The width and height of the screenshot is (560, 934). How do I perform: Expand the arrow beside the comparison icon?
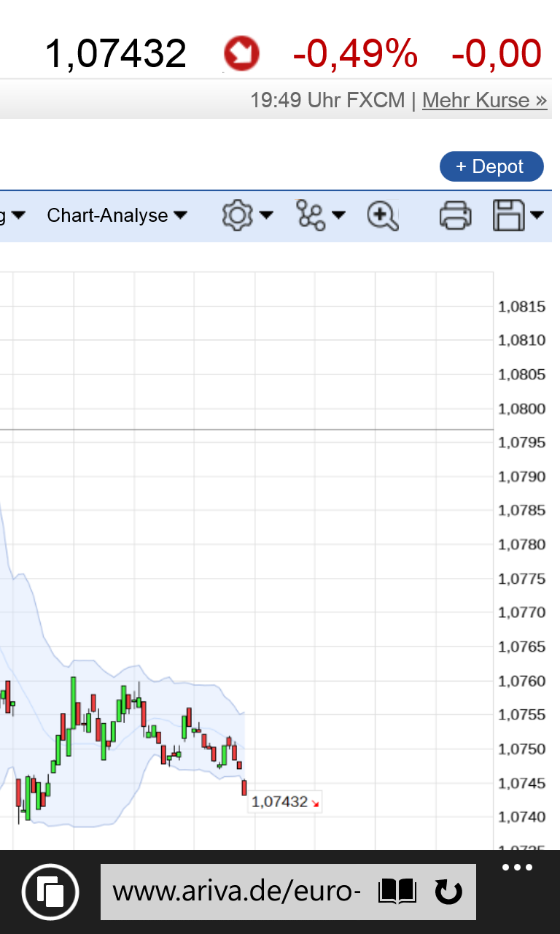click(x=338, y=215)
